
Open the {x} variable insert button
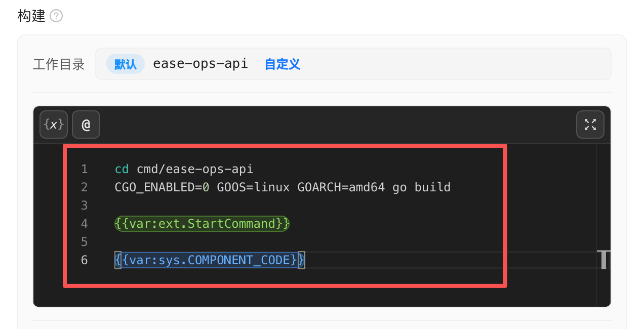click(x=54, y=125)
